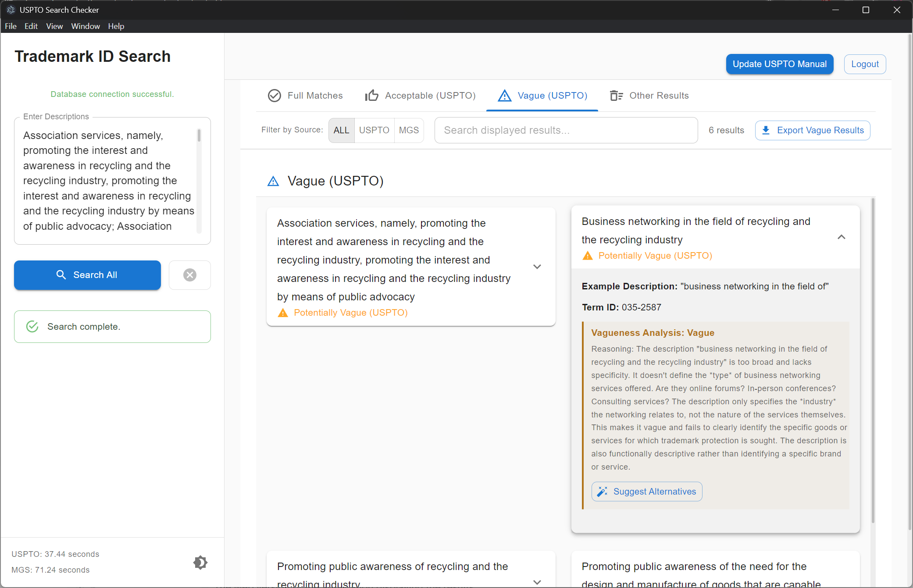Filter results by USPTO source
The height and width of the screenshot is (588, 913).
coord(374,130)
